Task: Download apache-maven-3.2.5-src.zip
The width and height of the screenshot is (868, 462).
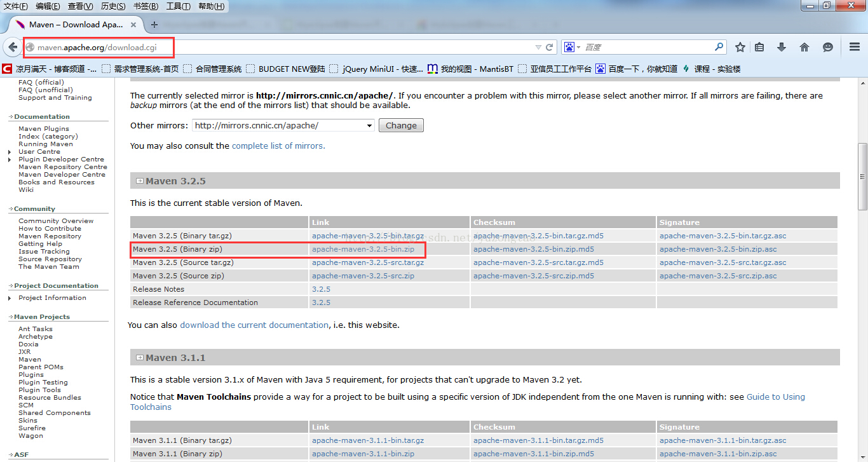Action: [363, 276]
